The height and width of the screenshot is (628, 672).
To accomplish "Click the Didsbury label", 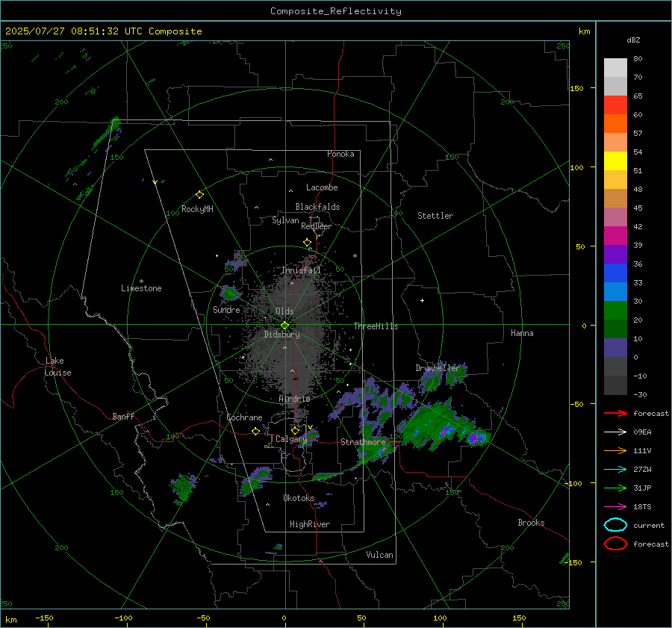I will 281,335.
